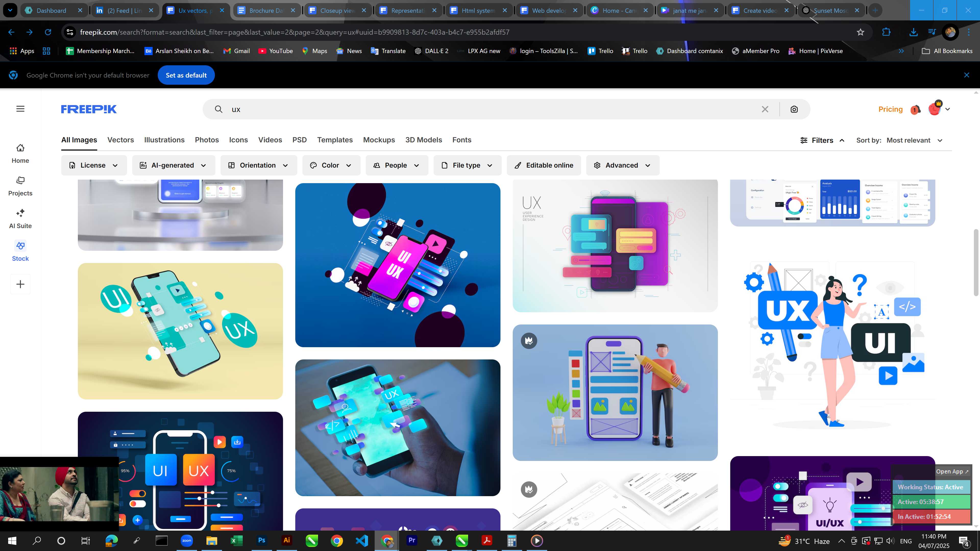Expand the People filter dropdown
The height and width of the screenshot is (551, 980).
pyautogui.click(x=397, y=165)
